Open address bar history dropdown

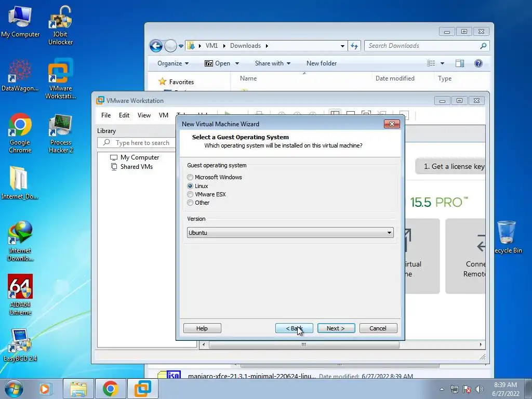pos(342,46)
